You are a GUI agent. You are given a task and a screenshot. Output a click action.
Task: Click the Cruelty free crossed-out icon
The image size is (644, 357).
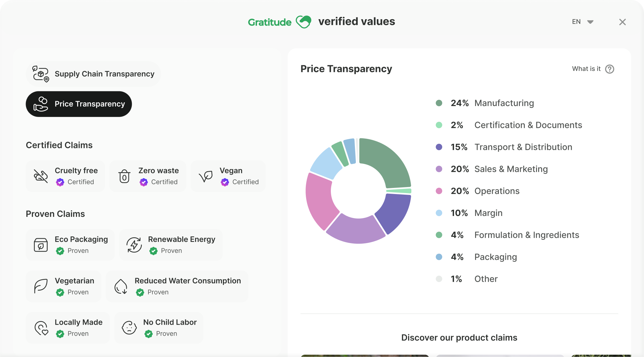point(41,176)
